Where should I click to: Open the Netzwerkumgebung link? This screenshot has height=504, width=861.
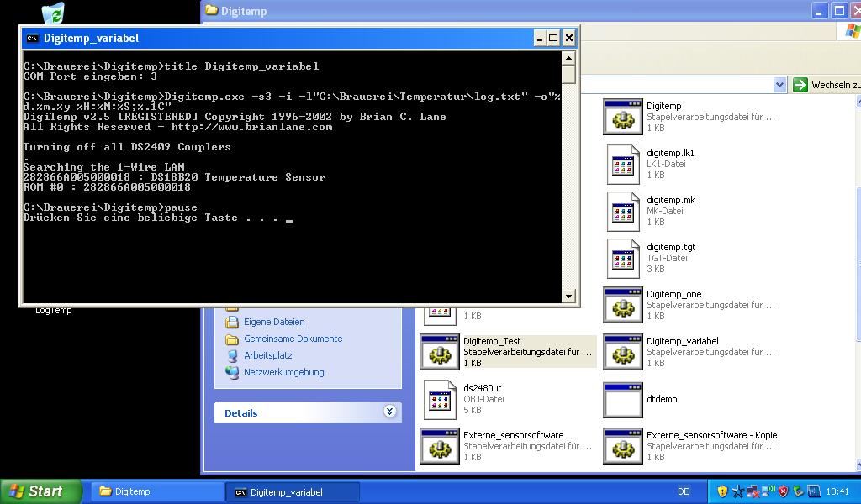(283, 372)
